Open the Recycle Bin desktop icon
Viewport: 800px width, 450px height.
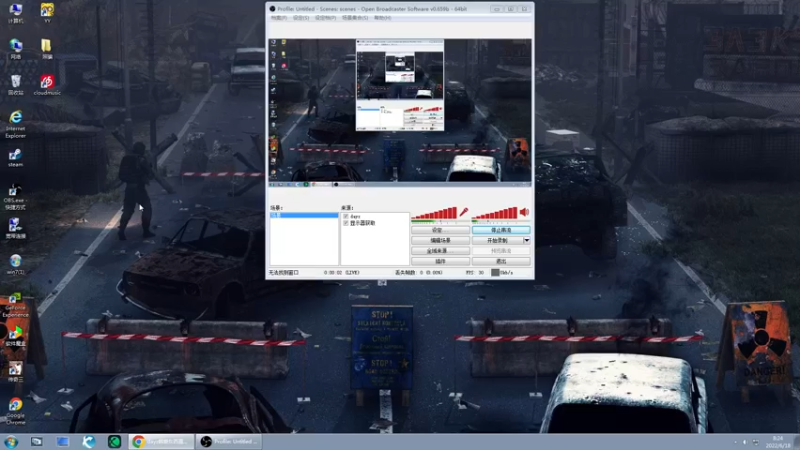click(15, 85)
